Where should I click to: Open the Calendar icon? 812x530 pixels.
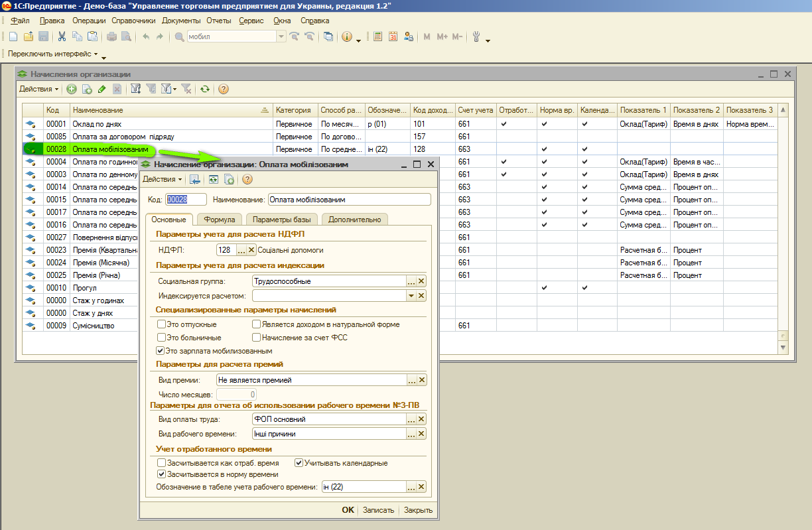(393, 37)
